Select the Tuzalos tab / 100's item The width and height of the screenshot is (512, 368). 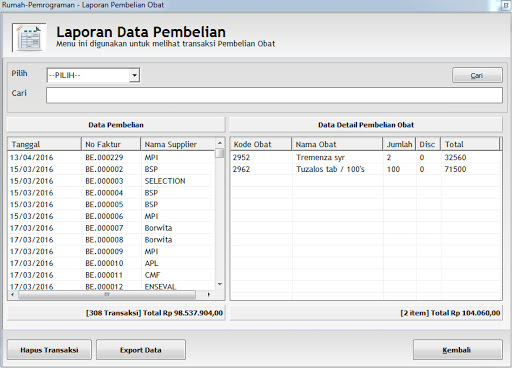(x=366, y=169)
